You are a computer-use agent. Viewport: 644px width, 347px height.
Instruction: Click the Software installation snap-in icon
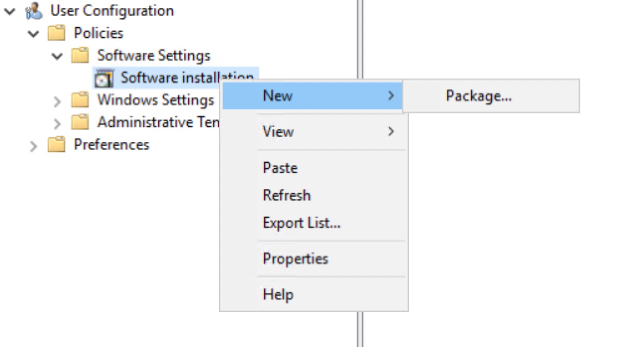tap(104, 78)
